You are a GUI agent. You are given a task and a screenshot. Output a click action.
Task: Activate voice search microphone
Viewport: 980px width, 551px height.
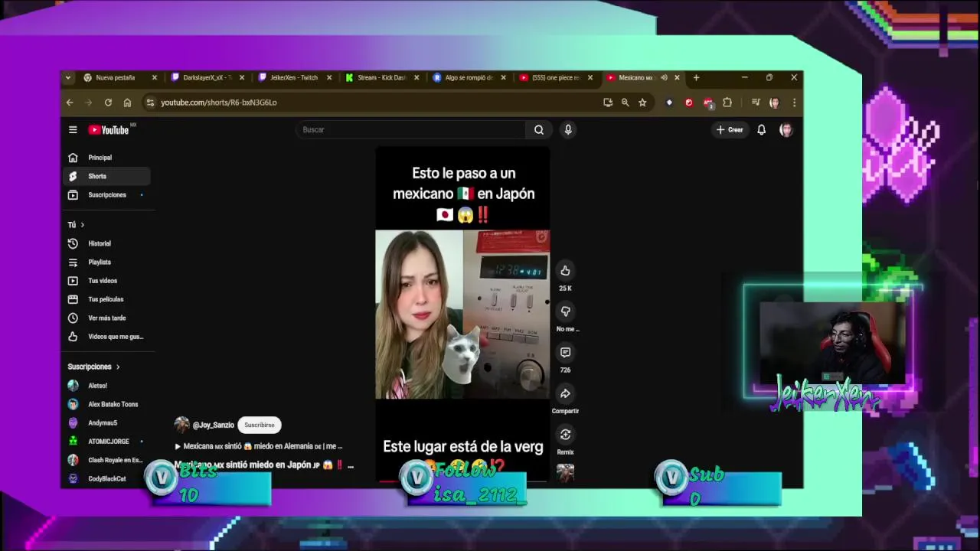[568, 130]
